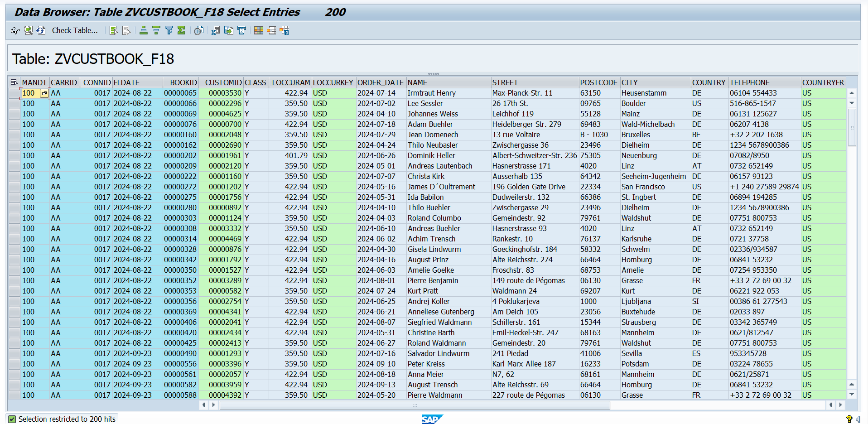Select the row marker for Jean Domenech
This screenshot has height=424, width=868.
pyautogui.click(x=14, y=135)
